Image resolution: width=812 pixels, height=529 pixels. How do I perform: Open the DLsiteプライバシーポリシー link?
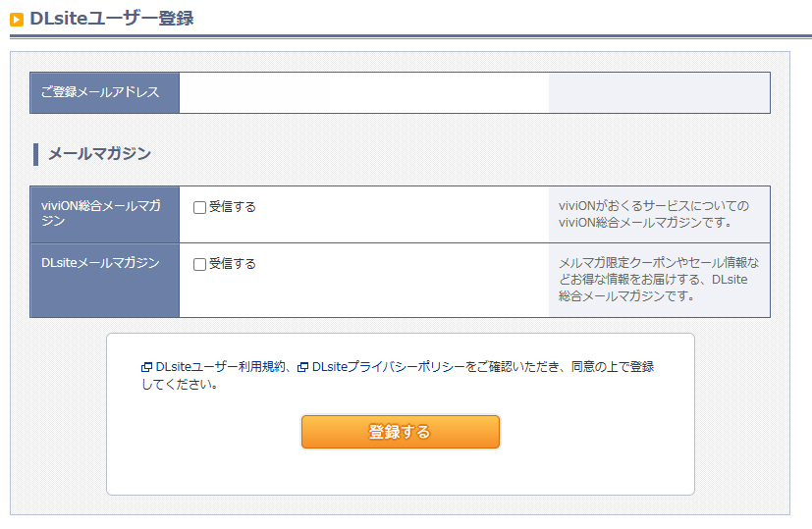(x=389, y=366)
